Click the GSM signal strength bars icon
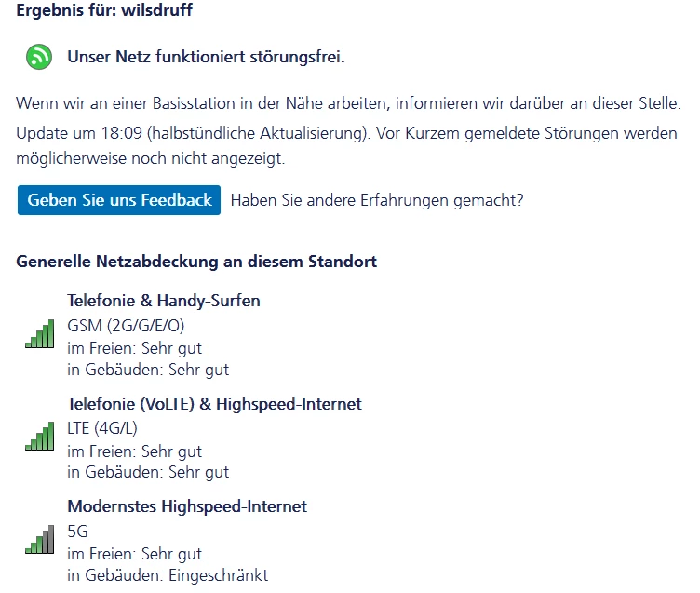 click(x=40, y=333)
